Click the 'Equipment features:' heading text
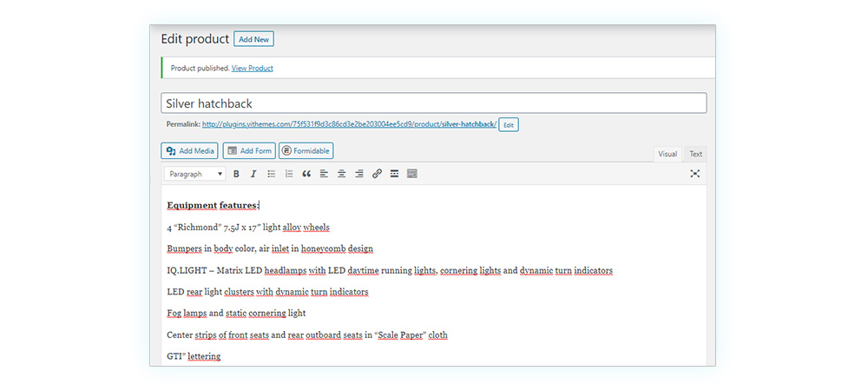868x391 pixels. [213, 205]
